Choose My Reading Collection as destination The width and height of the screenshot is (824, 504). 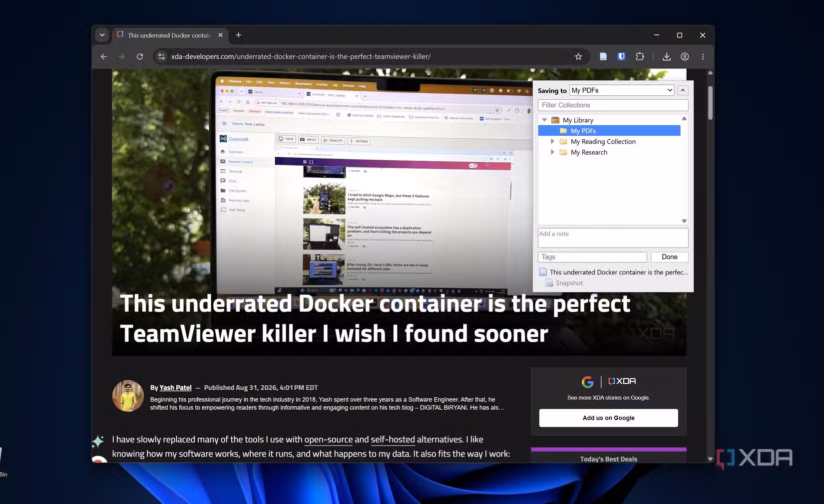tap(603, 142)
